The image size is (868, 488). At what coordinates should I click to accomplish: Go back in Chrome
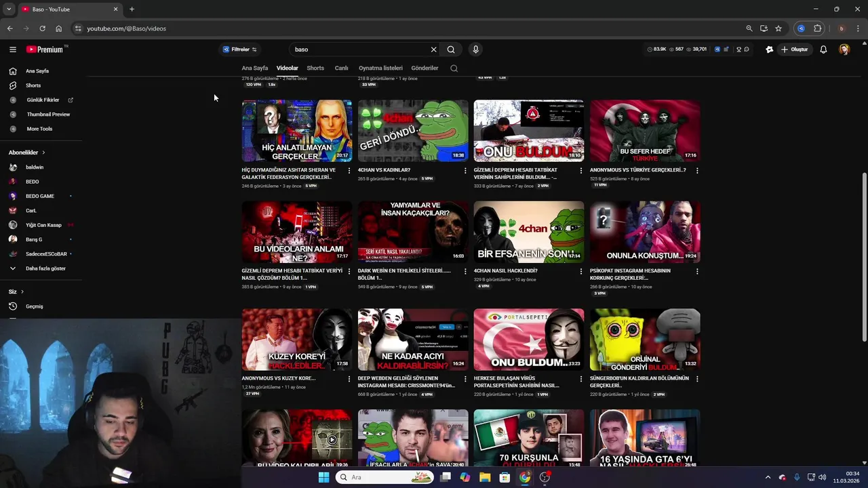click(x=9, y=28)
